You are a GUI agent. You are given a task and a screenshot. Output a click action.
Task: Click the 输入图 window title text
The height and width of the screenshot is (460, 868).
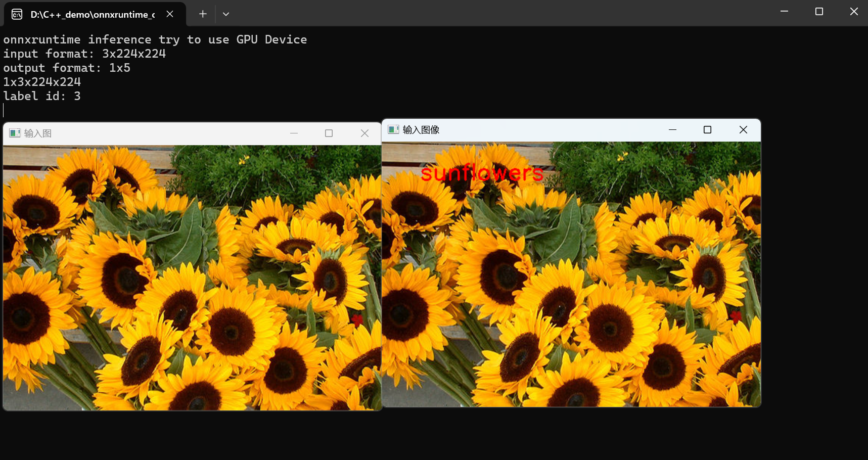point(38,133)
